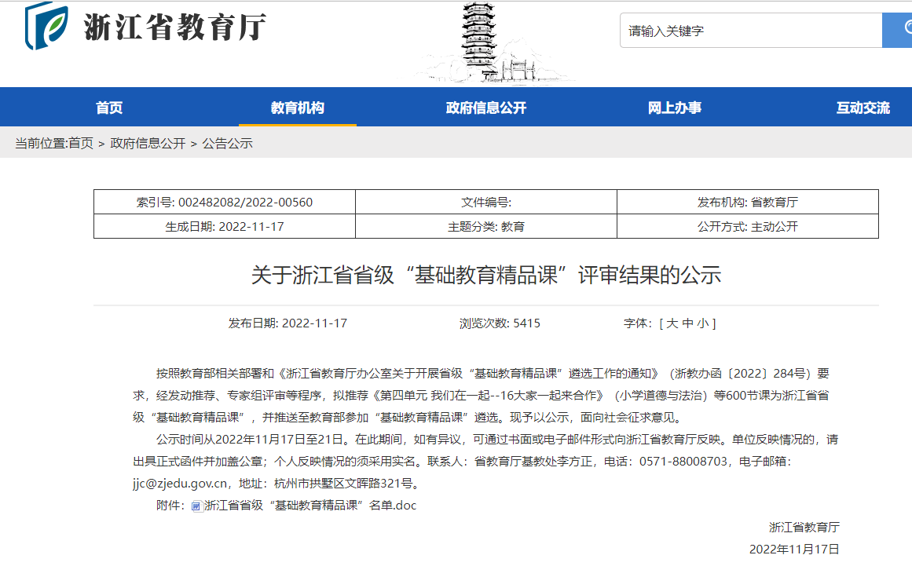Click the announcement headline 关于浙江省省级…评审结果的公示
Screen dimensions: 912x588
485,275
